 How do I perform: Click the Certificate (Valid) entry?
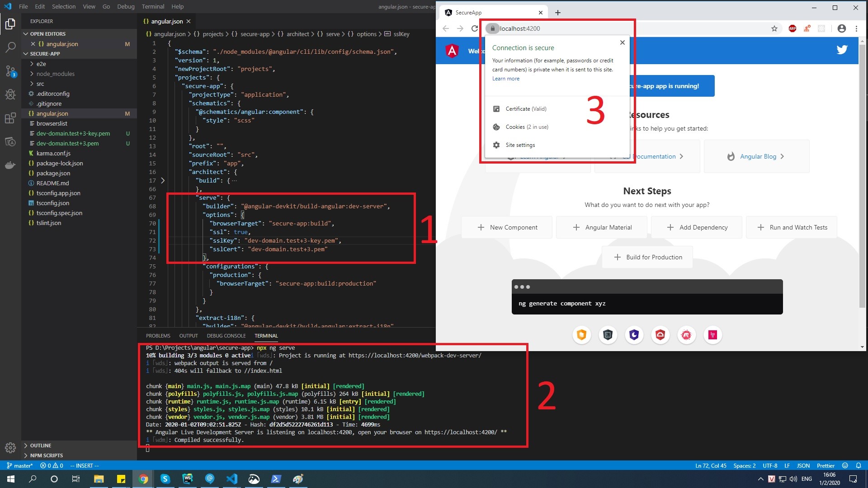526,109
